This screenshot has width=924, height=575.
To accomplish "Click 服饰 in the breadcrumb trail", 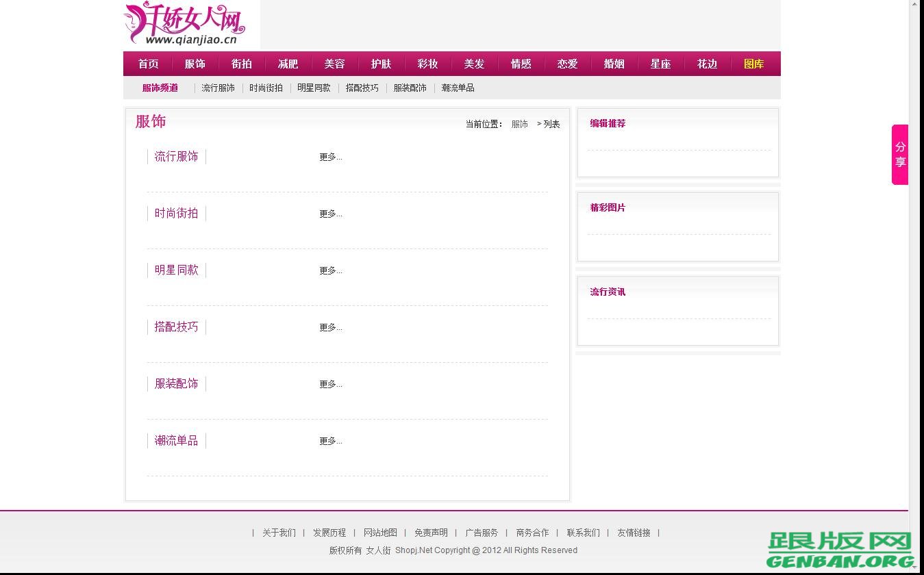I will pos(519,124).
